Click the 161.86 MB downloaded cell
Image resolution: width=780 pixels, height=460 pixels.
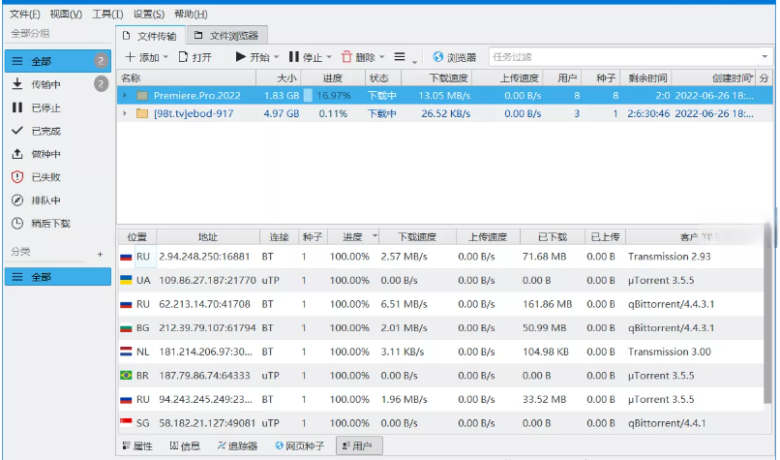point(547,304)
